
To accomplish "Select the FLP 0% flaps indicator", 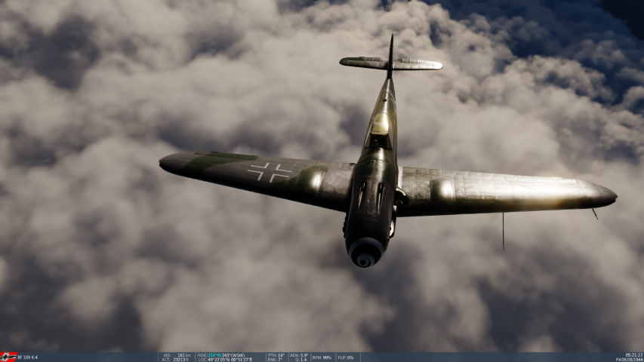I will pos(345,357).
